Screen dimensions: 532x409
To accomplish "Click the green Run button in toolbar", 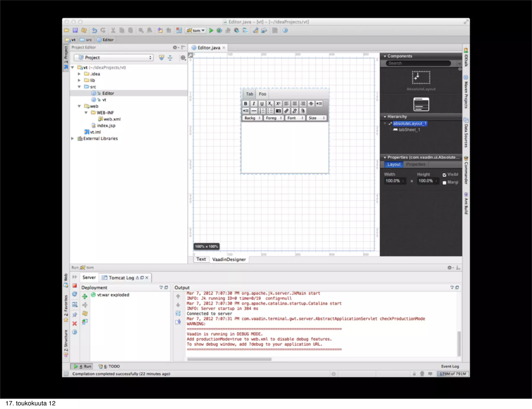I will coord(211,31).
